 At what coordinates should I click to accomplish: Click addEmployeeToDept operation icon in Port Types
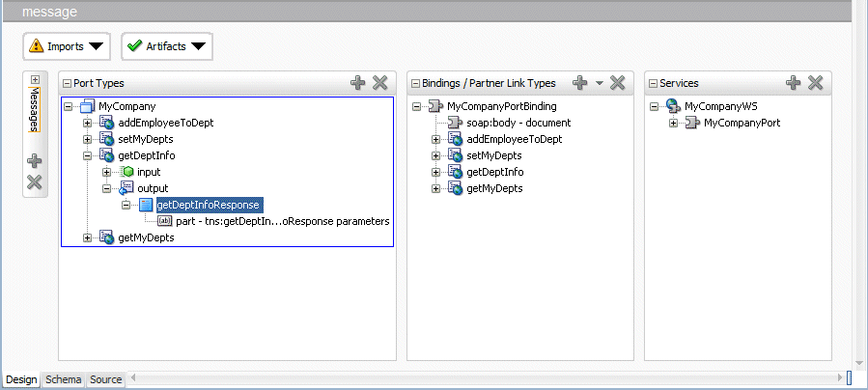click(107, 123)
